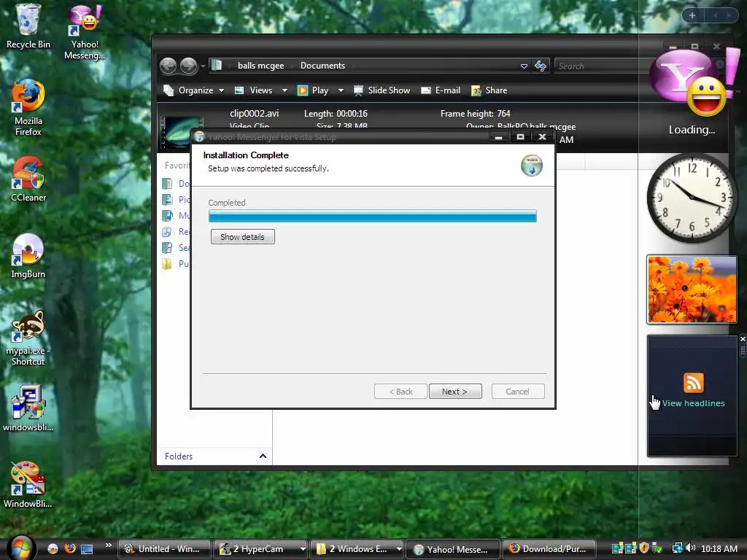Click the orange flowers slideshow gadget
This screenshot has width=747, height=560.
click(692, 289)
